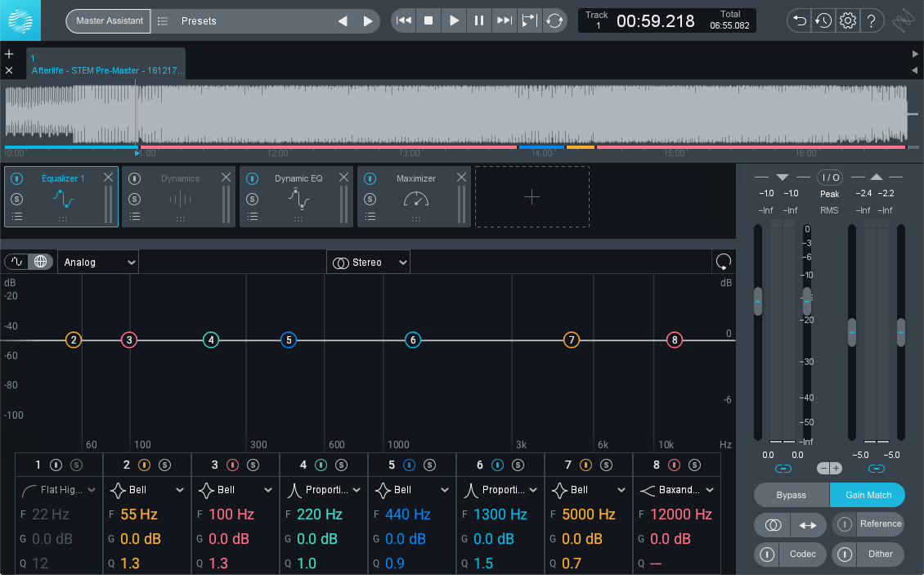Load the next preset arrow
Image resolution: width=924 pixels, height=575 pixels.
(x=368, y=21)
